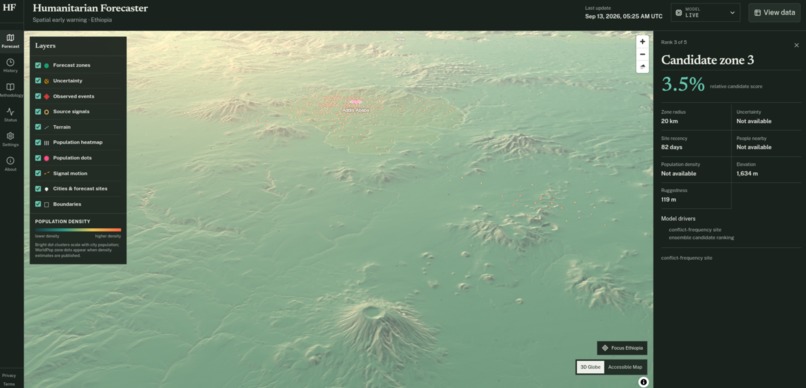Click the model icon beside MODEL LIVE

679,13
